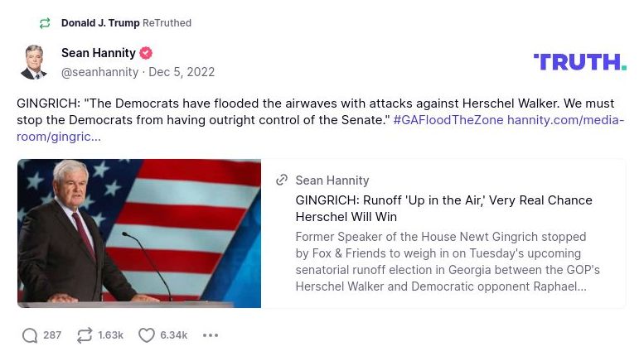Click the 6.34k likes count

[174, 335]
